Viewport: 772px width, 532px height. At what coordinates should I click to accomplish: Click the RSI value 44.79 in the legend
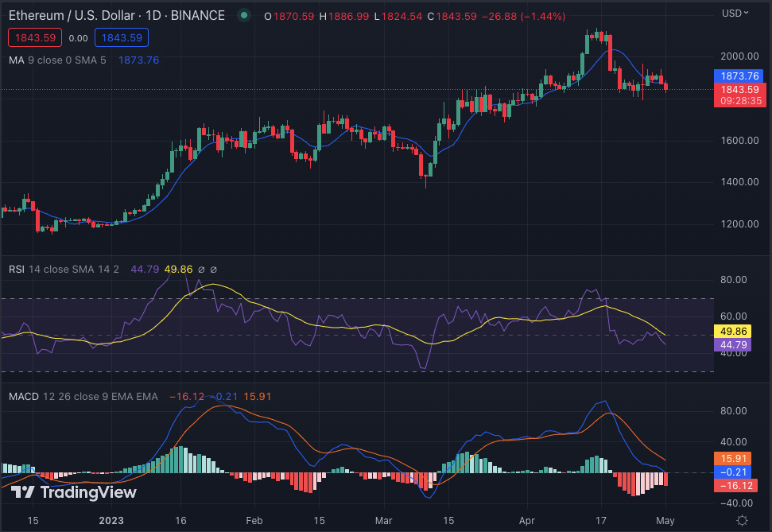click(x=145, y=270)
